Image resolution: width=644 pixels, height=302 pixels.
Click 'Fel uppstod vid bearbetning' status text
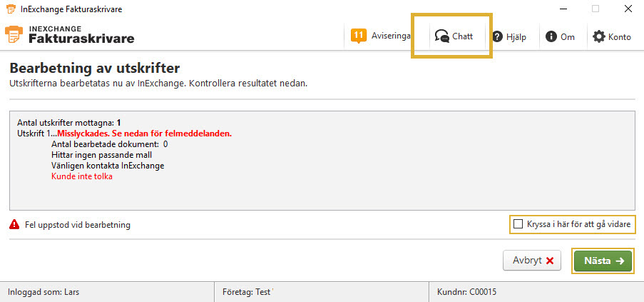point(78,225)
